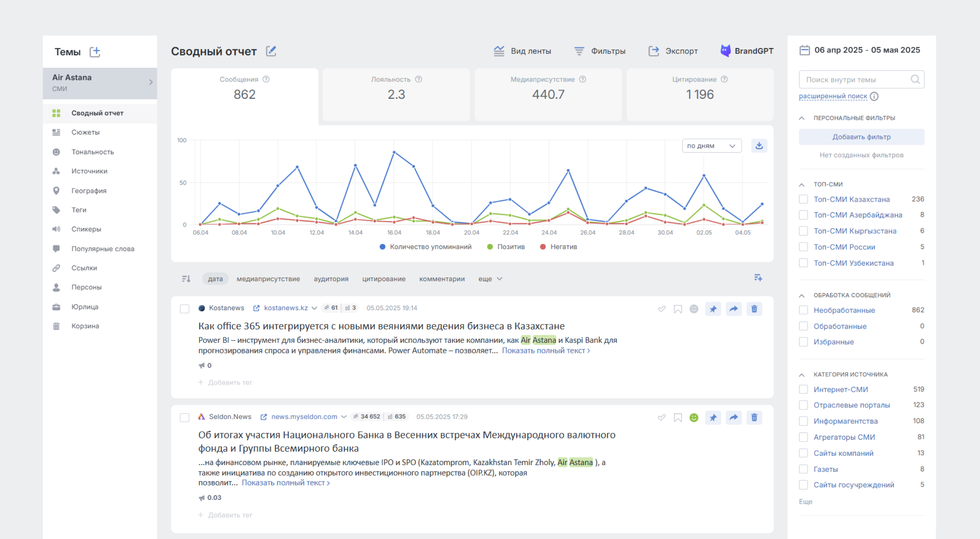
Task: Set tonality on Kostanews message
Action: (x=694, y=308)
